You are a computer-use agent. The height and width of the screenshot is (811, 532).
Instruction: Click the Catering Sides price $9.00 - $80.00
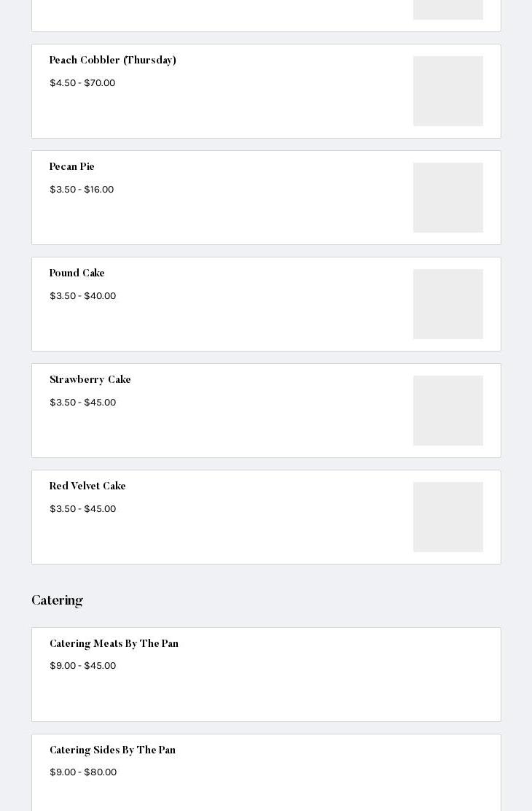(83, 772)
